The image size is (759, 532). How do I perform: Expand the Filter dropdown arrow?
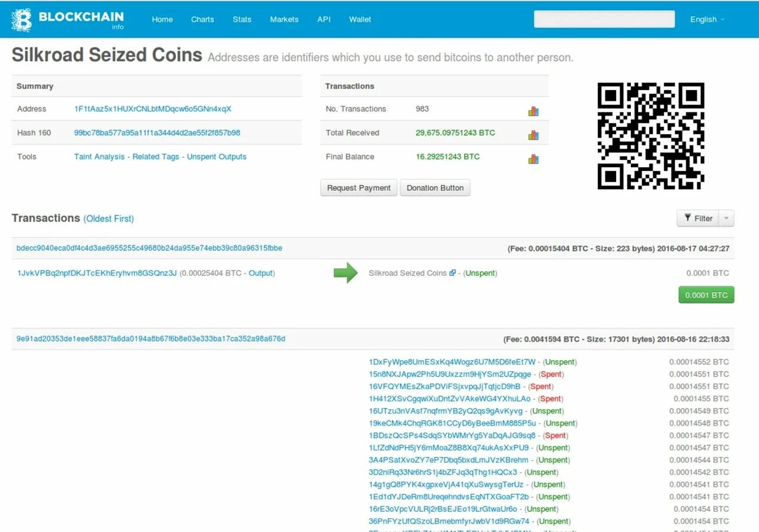pyautogui.click(x=727, y=218)
